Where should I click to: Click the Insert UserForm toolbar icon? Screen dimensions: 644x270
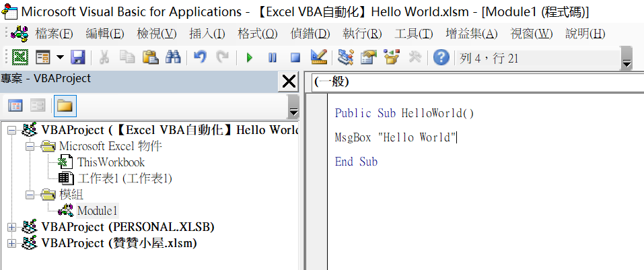coord(42,57)
